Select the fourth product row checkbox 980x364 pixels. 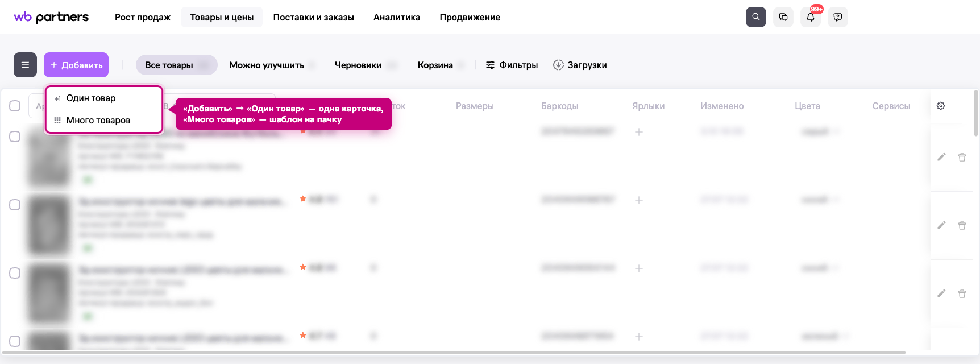(15, 341)
